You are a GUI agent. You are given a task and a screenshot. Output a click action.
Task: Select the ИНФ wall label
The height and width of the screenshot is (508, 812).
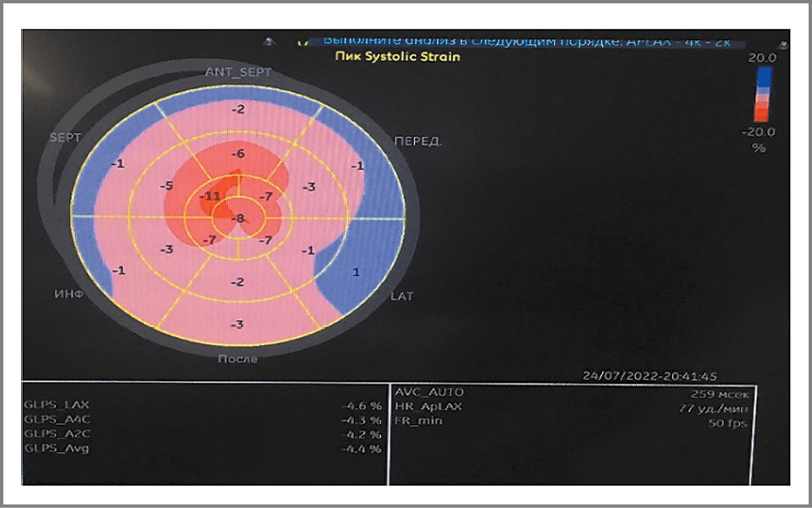pos(69,294)
